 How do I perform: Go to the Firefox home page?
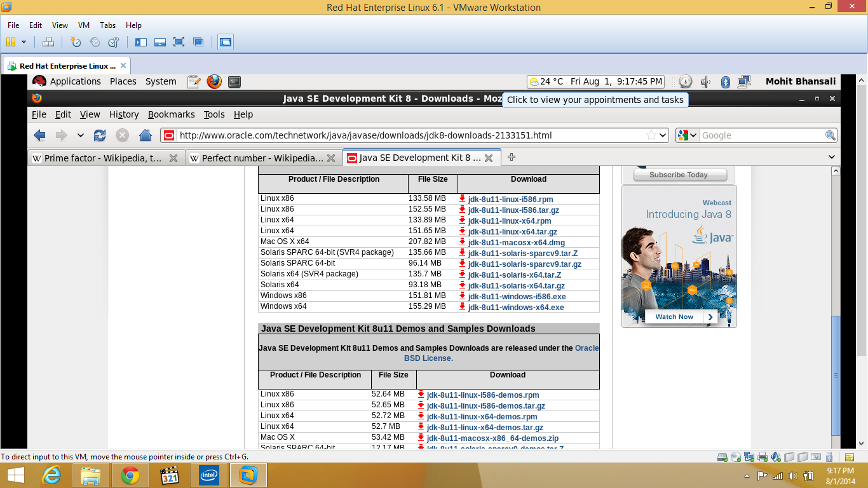146,135
